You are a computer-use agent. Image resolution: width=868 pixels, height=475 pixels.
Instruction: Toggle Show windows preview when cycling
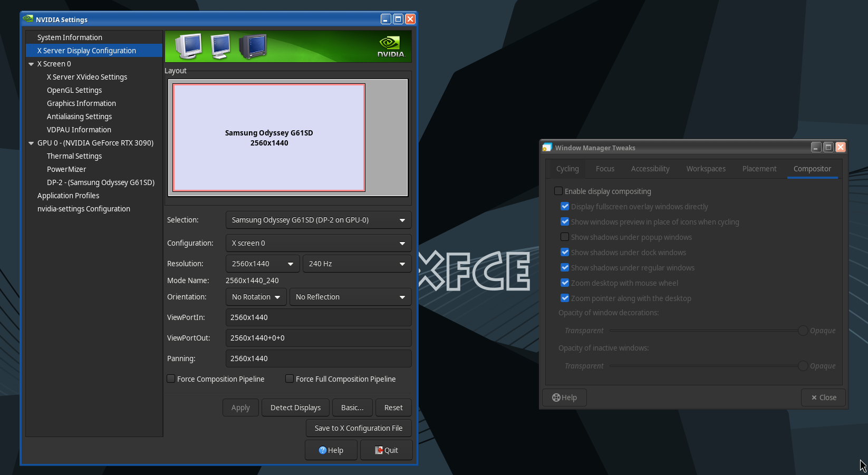click(x=565, y=221)
